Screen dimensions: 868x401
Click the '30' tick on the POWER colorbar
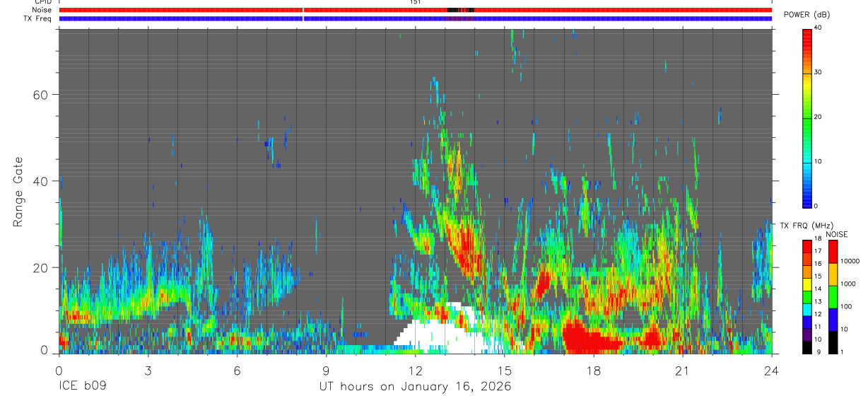[818, 72]
